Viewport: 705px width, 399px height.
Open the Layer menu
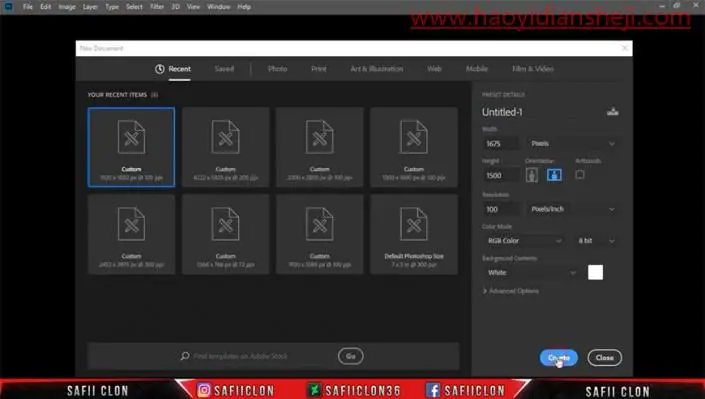coord(90,7)
